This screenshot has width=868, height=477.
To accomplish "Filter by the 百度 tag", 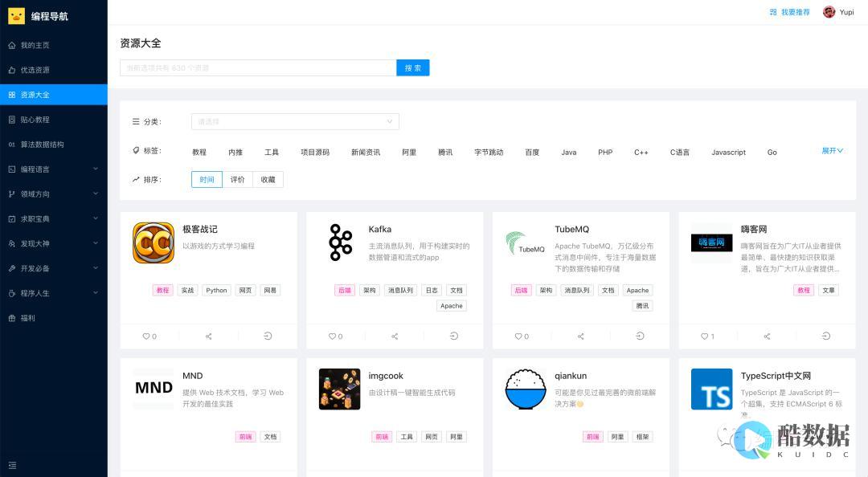I will coord(532,153).
